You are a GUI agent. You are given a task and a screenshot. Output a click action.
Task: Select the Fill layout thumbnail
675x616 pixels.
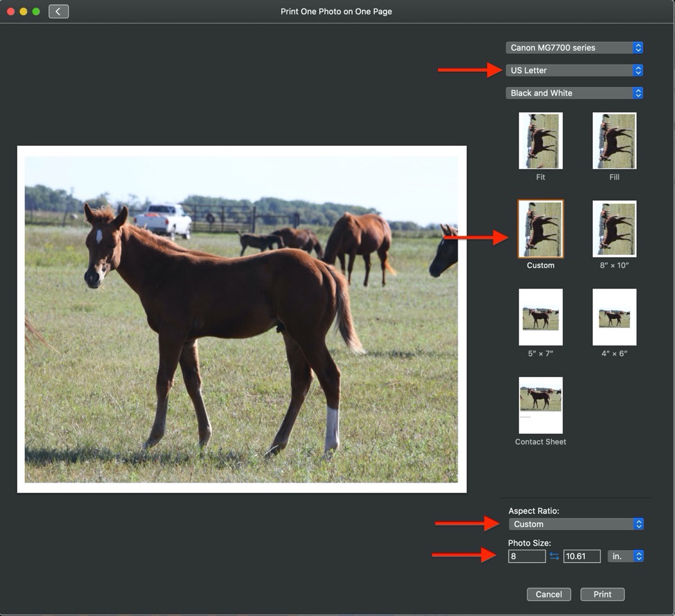pyautogui.click(x=614, y=141)
